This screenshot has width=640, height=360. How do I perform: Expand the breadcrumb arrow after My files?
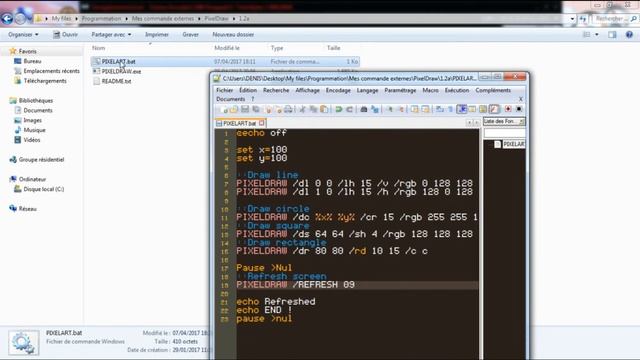coord(76,19)
